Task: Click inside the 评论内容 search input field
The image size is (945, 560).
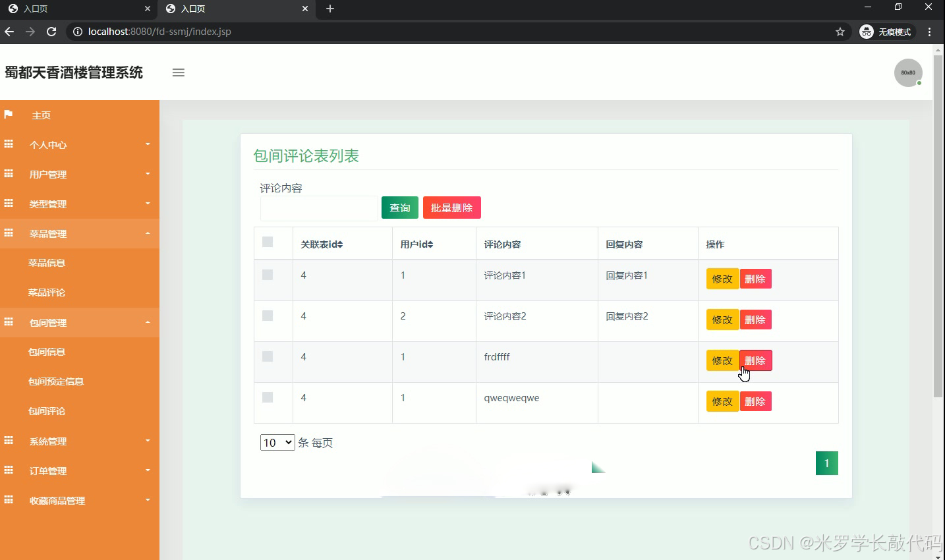Action: (319, 208)
